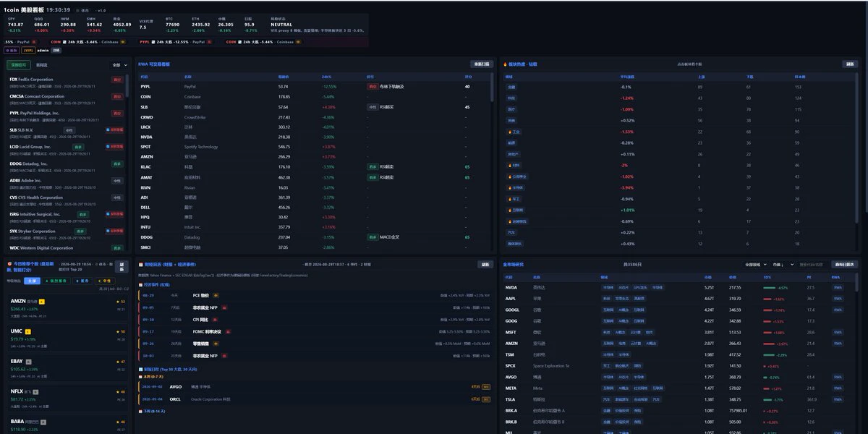Open the 市值 sort dropdown
This screenshot has width=868, height=434.
pos(783,265)
